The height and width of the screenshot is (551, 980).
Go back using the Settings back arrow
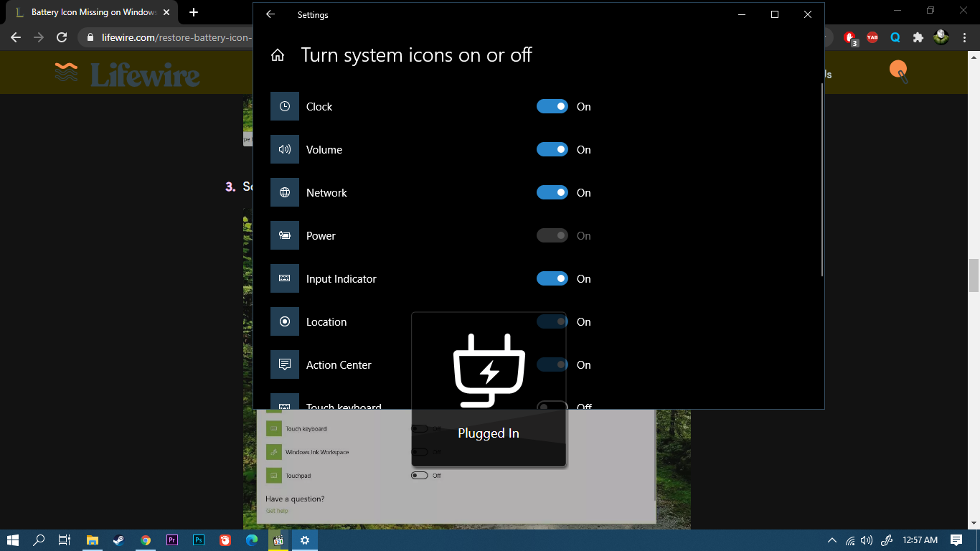pos(270,14)
